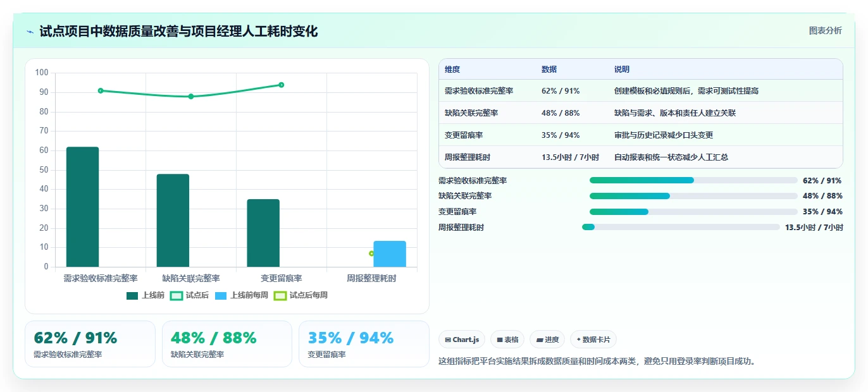
Task: Click table value 62% / 91%
Action: 561,90
